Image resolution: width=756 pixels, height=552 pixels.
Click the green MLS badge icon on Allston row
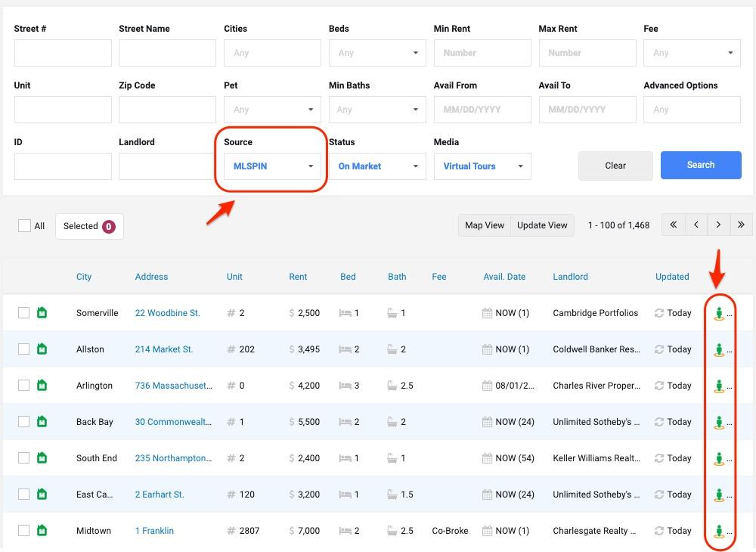pos(42,349)
